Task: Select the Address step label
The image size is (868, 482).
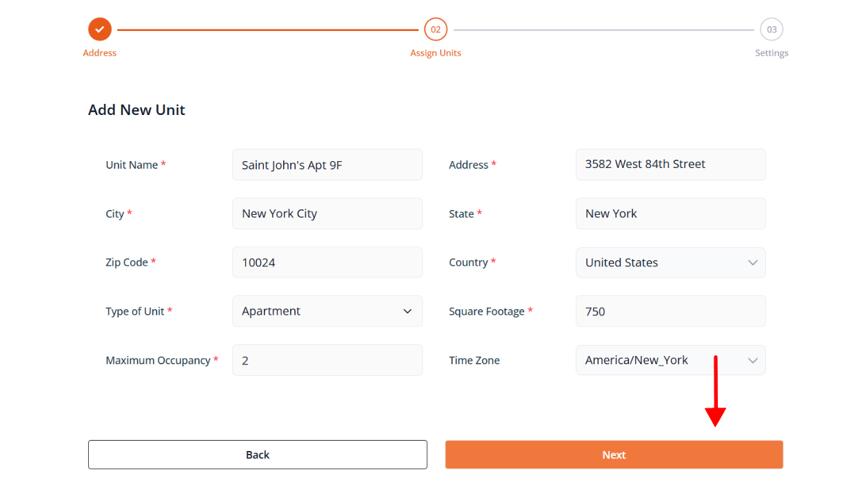Action: (100, 53)
